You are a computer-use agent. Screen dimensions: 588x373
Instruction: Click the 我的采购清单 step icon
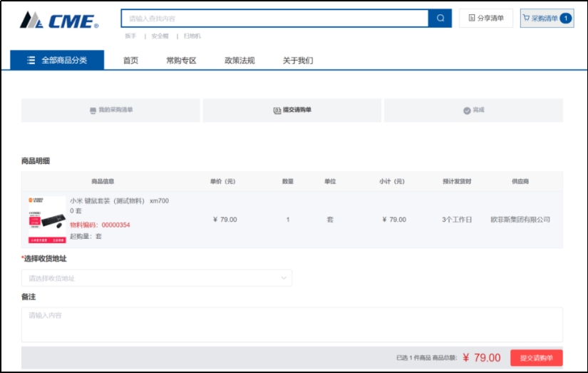coord(93,111)
